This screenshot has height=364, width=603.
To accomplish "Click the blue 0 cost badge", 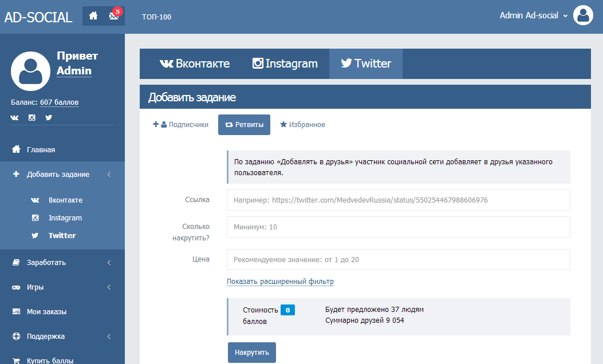I will pos(287,310).
